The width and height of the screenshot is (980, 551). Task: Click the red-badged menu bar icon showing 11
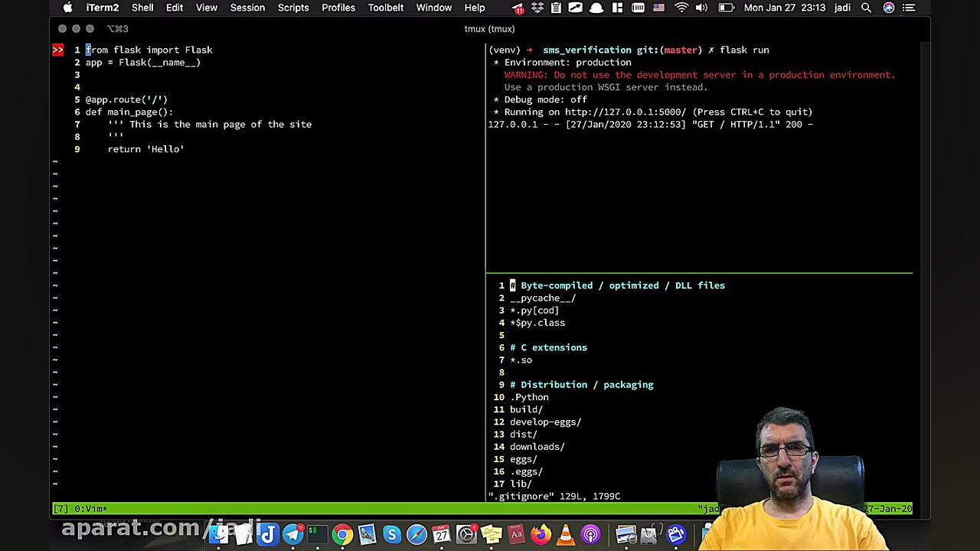518,8
